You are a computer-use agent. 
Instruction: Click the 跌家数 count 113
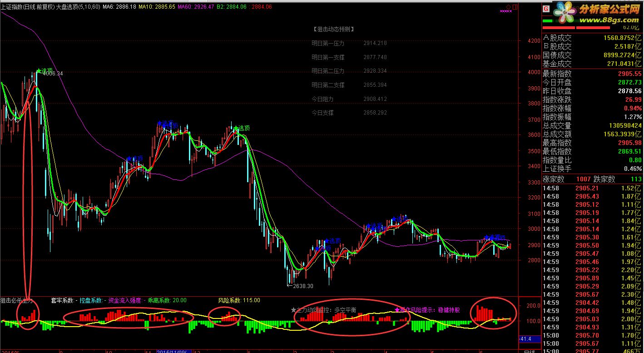coord(635,179)
